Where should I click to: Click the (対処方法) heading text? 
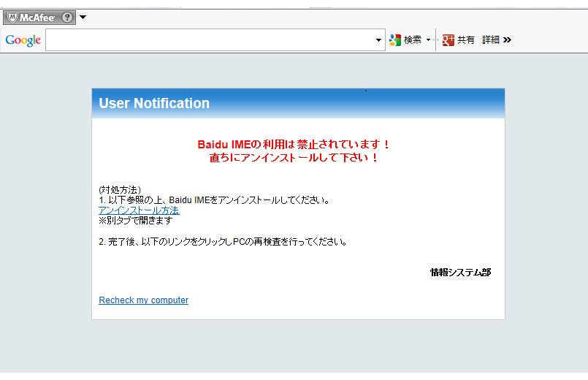coord(120,190)
